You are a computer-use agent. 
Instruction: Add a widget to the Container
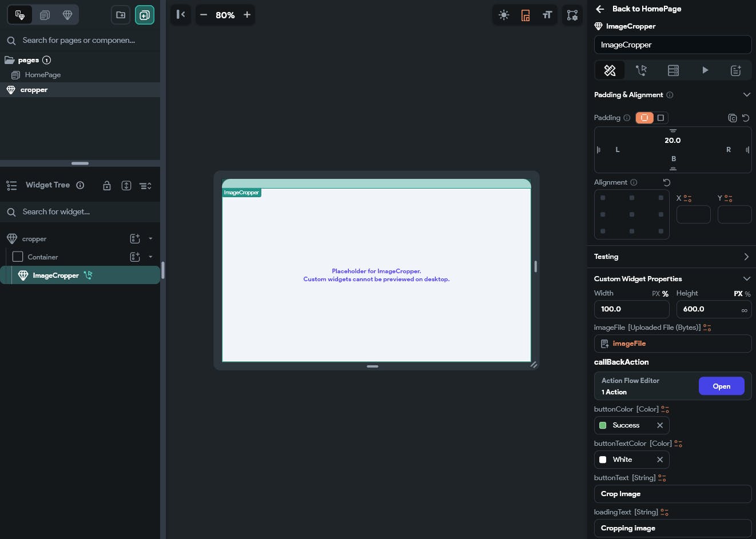[135, 257]
